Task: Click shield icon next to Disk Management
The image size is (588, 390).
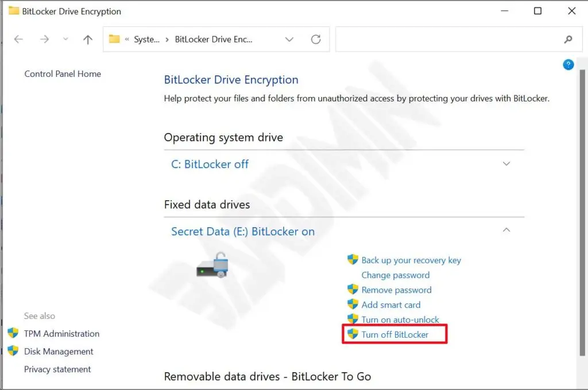Action: (13, 350)
